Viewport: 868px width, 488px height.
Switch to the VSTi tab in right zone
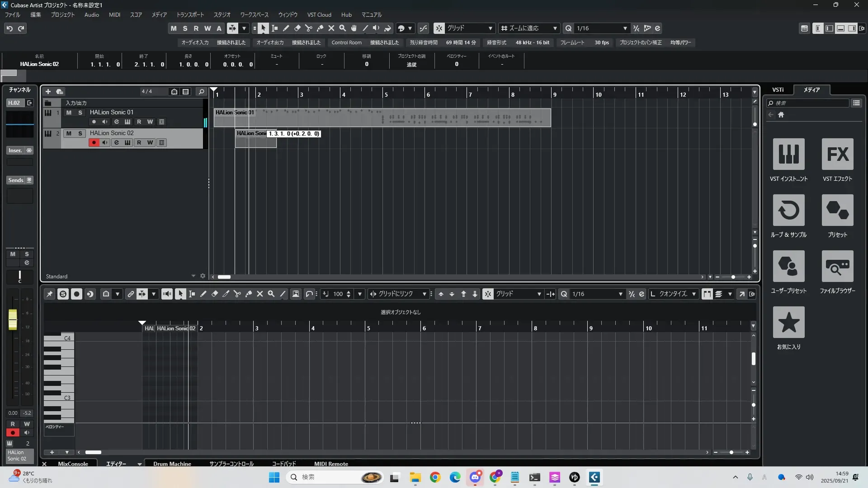778,90
